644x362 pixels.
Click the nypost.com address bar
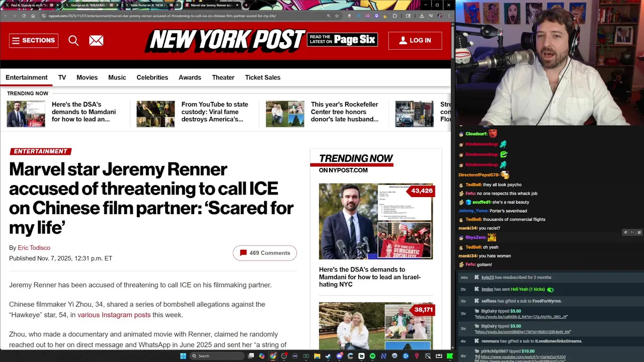(181, 16)
